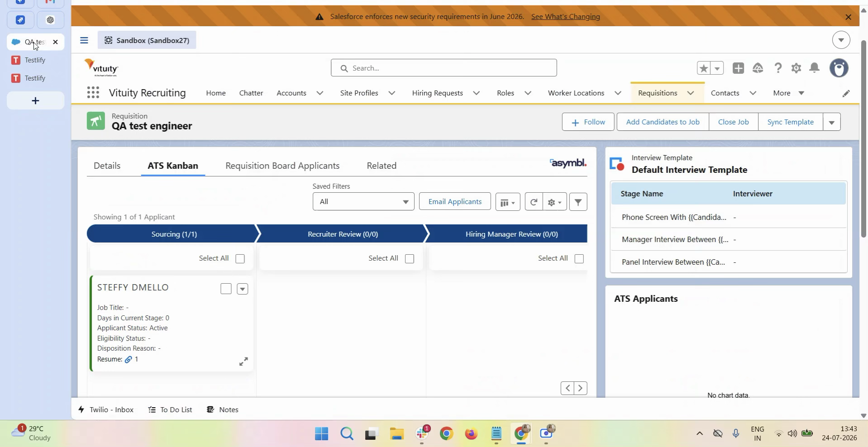Open the Steffy Dmello card actions dropdown
The height and width of the screenshot is (447, 868).
pos(243,289)
